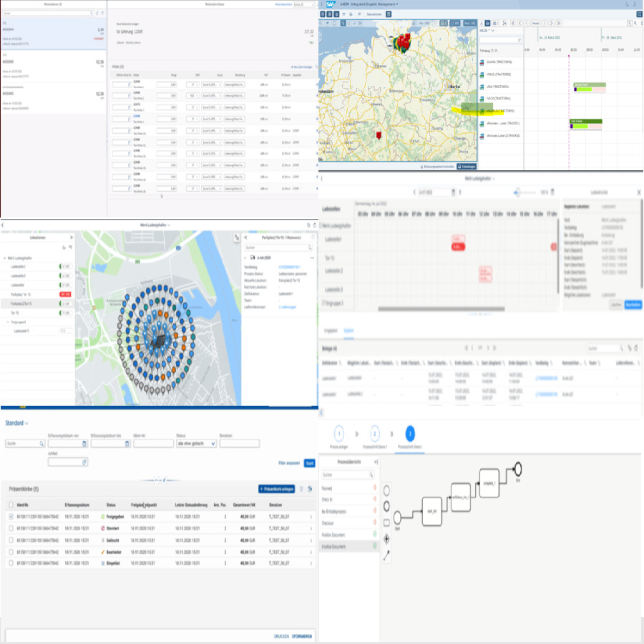The image size is (644, 644).
Task: Click the Suche search input field
Action: point(23,443)
